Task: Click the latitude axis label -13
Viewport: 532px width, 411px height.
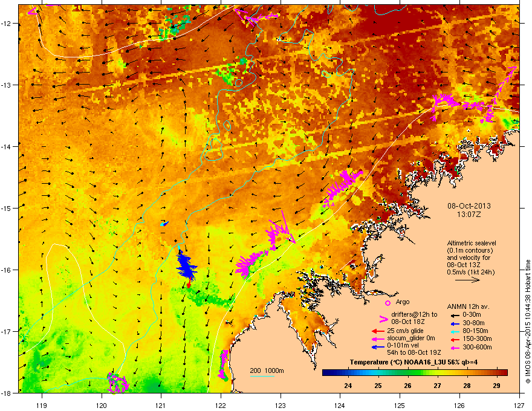Action: point(7,85)
